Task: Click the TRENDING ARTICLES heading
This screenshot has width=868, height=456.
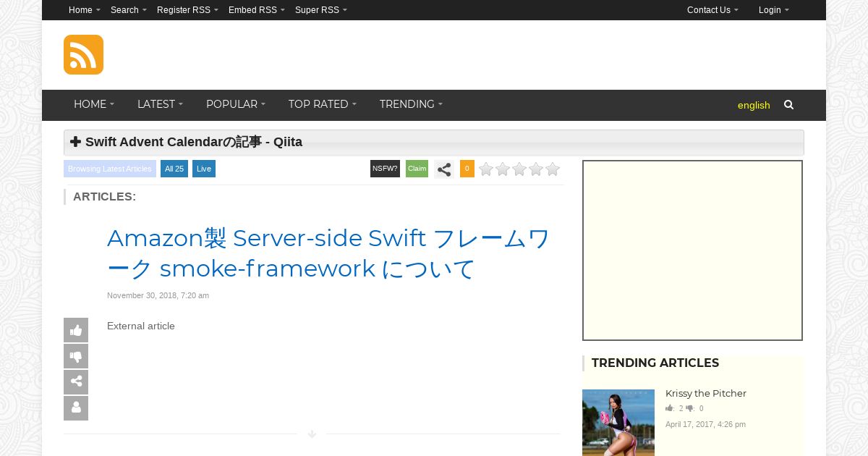Action: point(655,363)
